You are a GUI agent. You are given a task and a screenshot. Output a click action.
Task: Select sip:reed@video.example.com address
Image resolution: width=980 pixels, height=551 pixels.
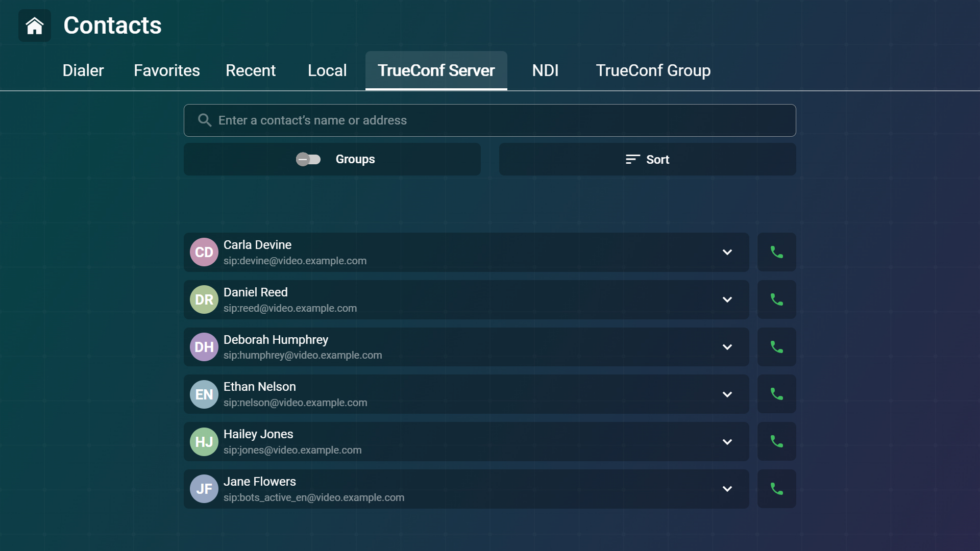pos(290,308)
